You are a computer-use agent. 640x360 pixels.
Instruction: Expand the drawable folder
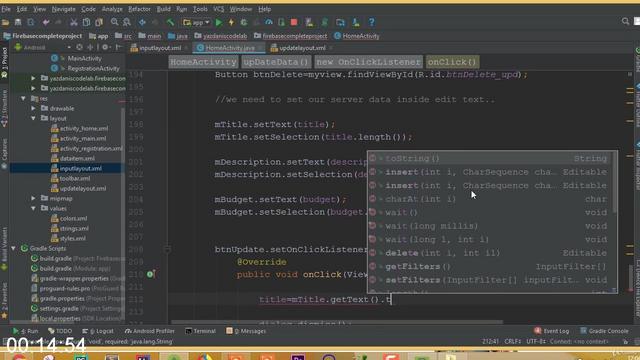coord(33,109)
